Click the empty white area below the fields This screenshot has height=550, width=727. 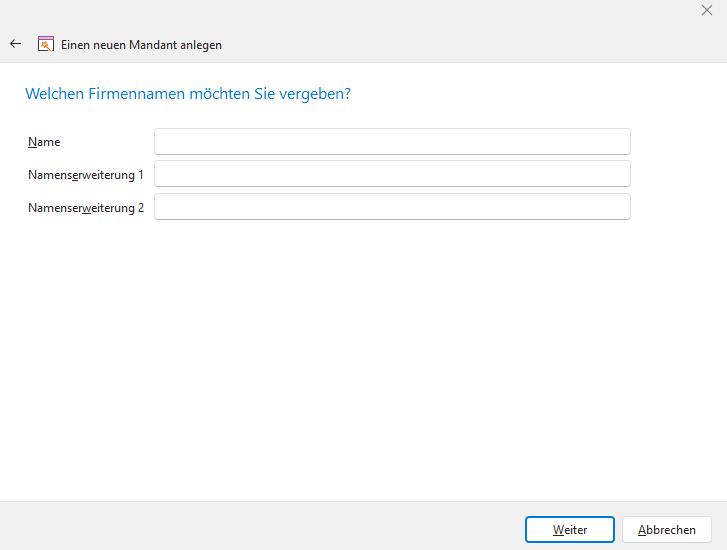363,360
